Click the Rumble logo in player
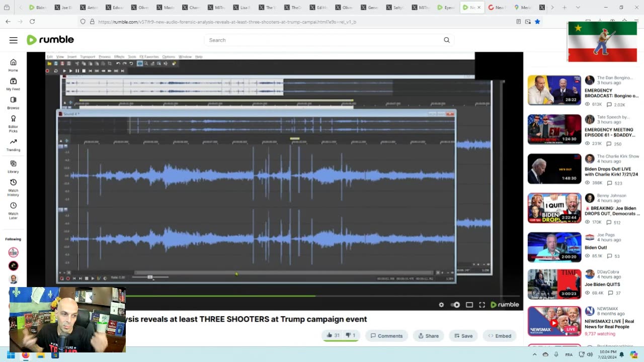 coord(505,305)
